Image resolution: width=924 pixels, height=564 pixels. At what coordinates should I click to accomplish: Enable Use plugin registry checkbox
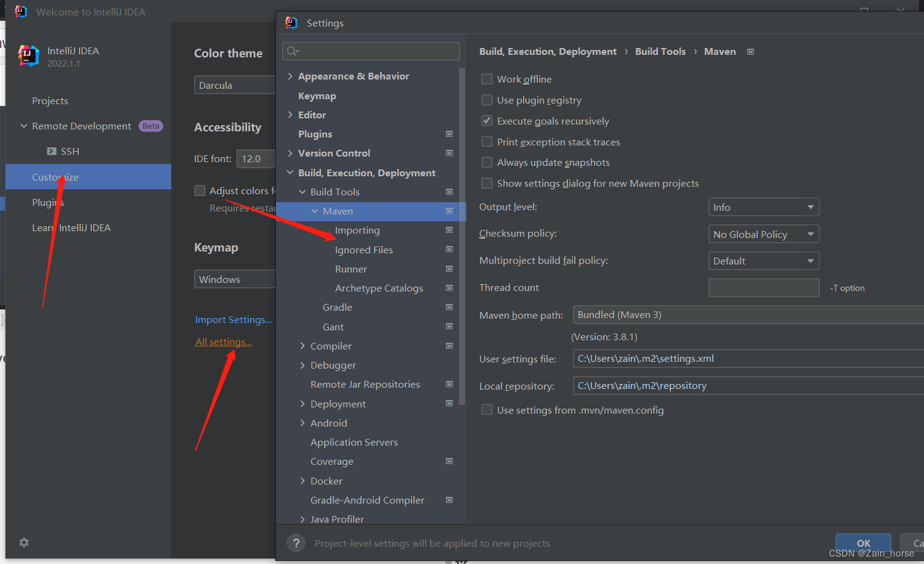point(487,100)
